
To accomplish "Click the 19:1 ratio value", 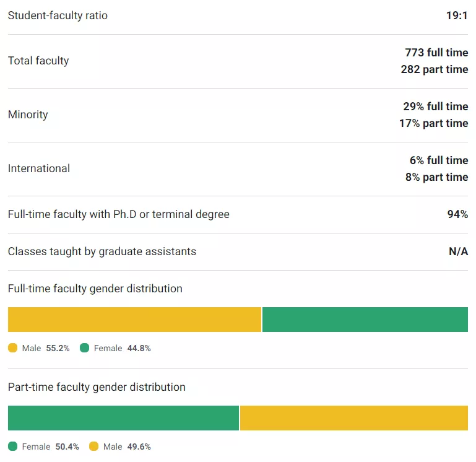I will (x=457, y=15).
